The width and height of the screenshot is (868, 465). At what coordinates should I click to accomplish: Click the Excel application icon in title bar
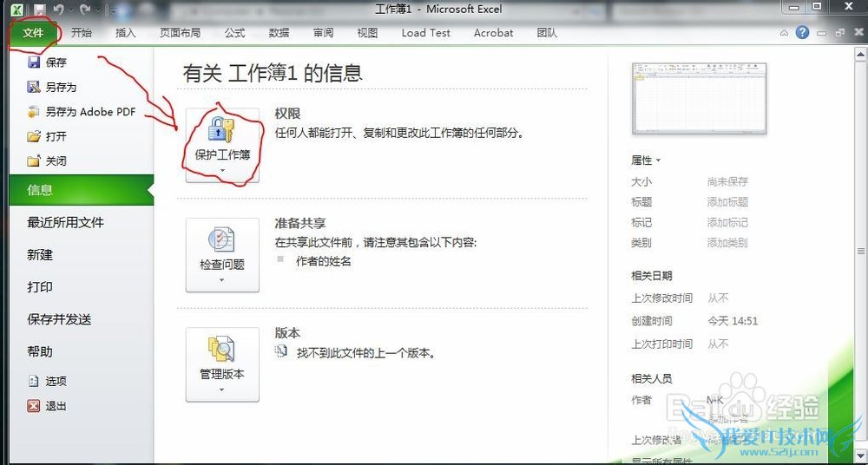(16, 10)
